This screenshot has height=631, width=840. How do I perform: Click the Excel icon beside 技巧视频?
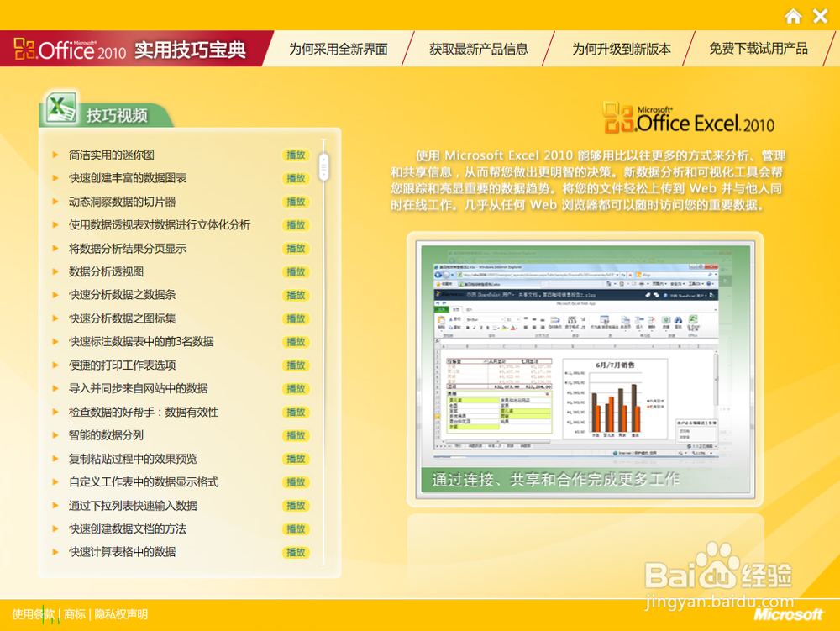click(60, 108)
